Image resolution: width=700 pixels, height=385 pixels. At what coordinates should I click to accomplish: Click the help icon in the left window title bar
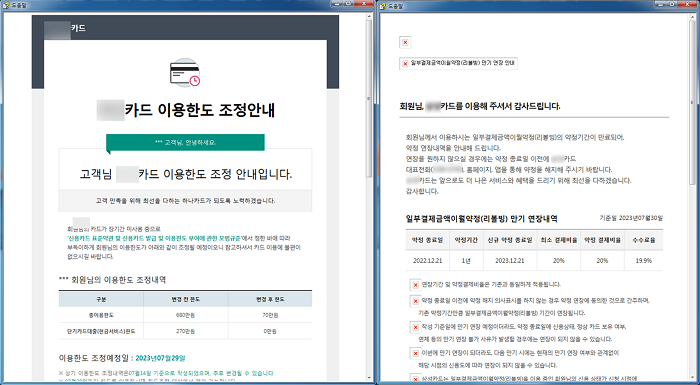[x=6, y=6]
